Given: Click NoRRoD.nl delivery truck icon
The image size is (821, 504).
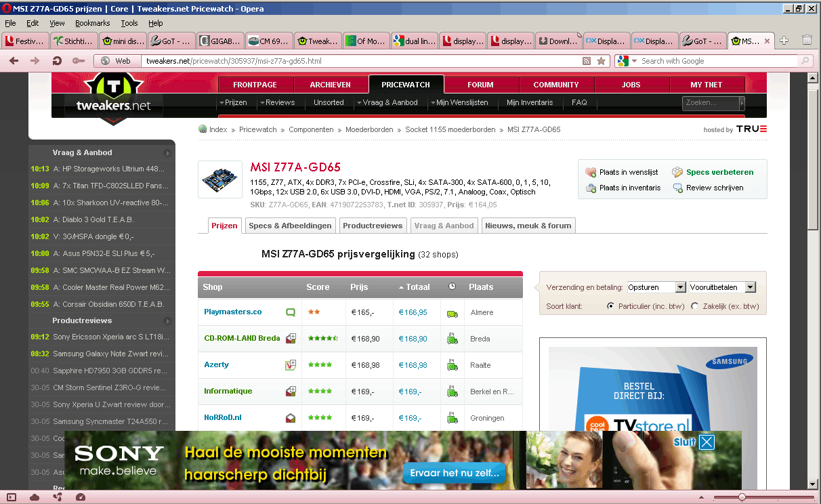Looking at the screenshot, I should 452,417.
